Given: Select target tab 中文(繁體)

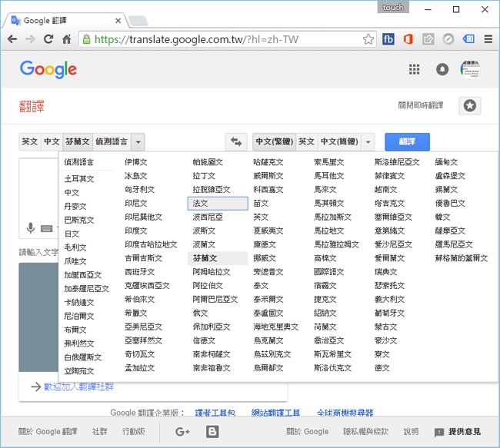Looking at the screenshot, I should tap(275, 141).
